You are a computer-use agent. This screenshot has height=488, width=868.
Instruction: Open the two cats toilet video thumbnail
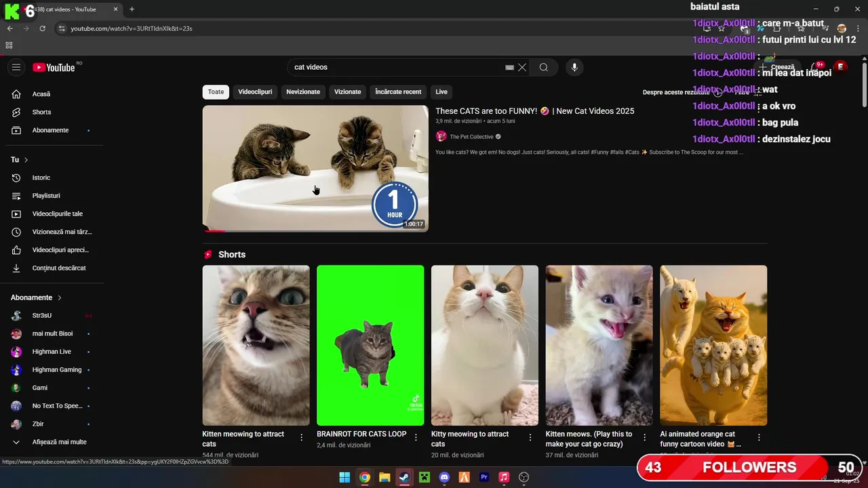pos(315,168)
